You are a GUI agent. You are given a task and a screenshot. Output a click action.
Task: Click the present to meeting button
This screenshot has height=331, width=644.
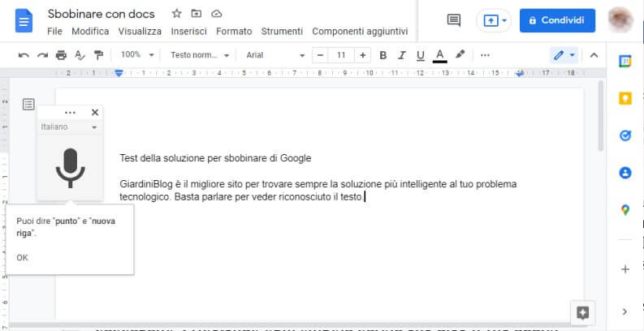(494, 20)
